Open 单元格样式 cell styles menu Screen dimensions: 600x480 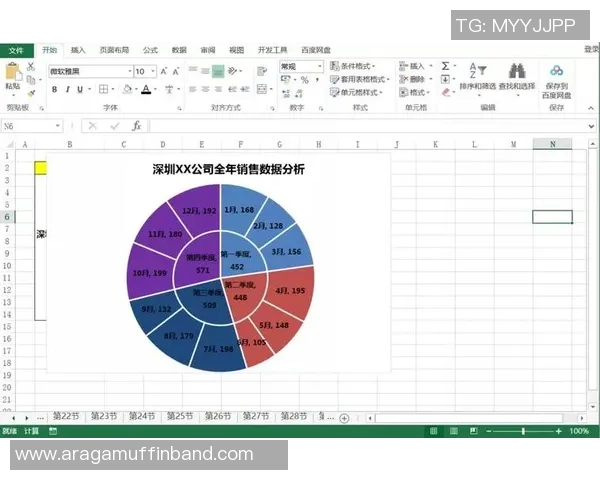(356, 92)
